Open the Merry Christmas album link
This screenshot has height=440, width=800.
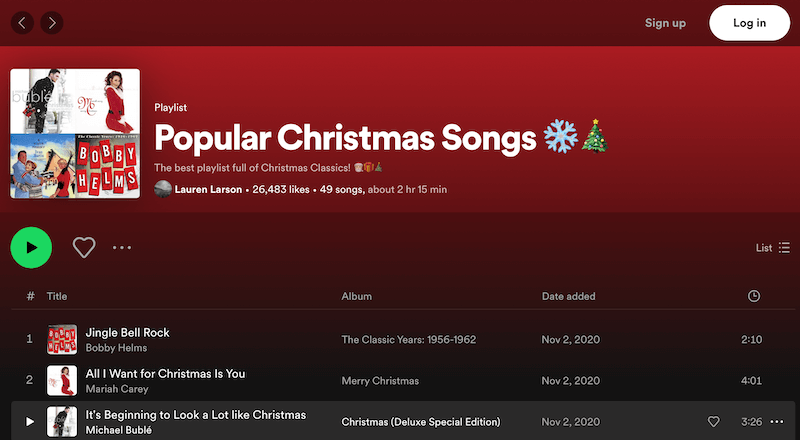(x=380, y=381)
